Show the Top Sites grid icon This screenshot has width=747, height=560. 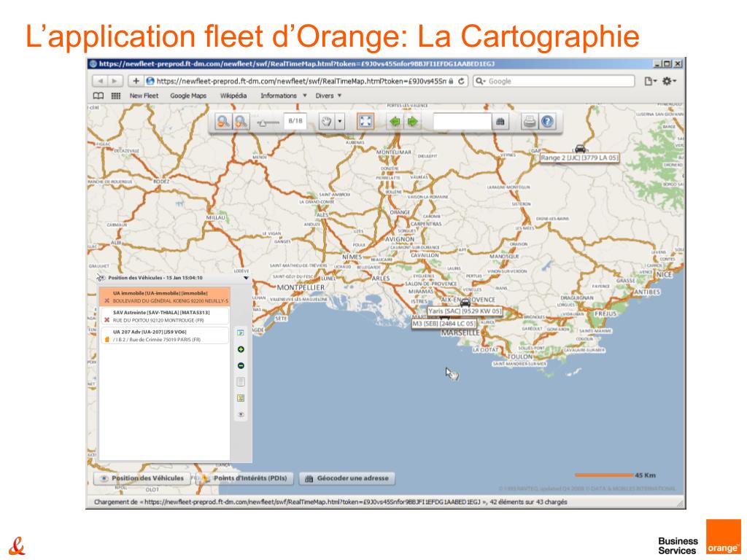click(x=116, y=96)
